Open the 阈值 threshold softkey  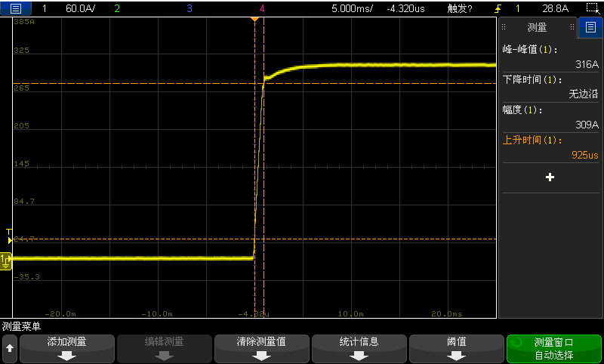point(456,348)
